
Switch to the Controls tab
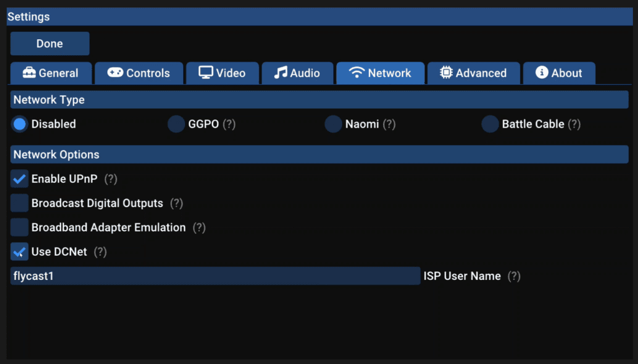coord(139,73)
